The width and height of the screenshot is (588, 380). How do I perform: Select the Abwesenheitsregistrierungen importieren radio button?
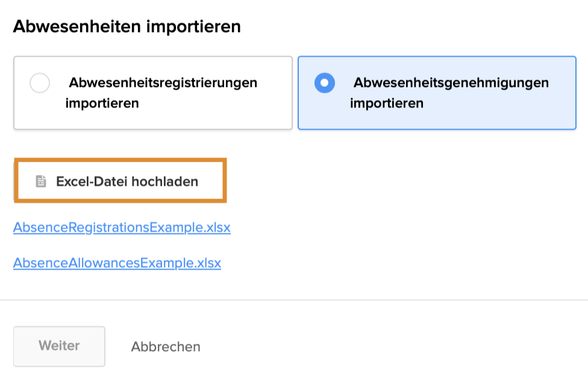click(40, 83)
